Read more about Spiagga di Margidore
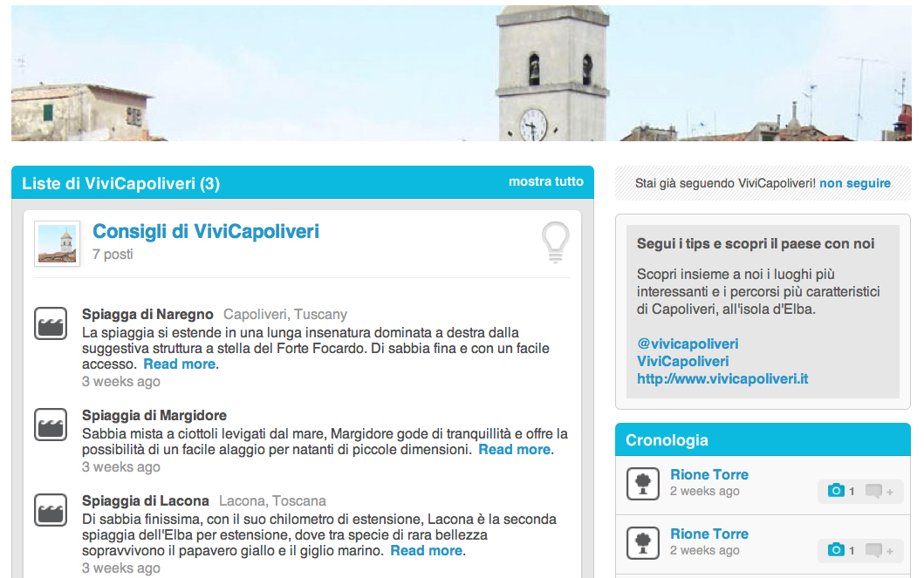This screenshot has height=578, width=924. (515, 450)
